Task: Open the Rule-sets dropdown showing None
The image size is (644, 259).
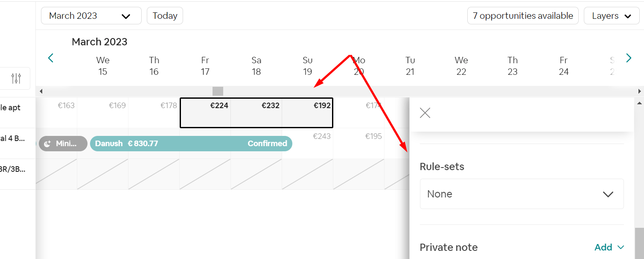Action: click(522, 194)
